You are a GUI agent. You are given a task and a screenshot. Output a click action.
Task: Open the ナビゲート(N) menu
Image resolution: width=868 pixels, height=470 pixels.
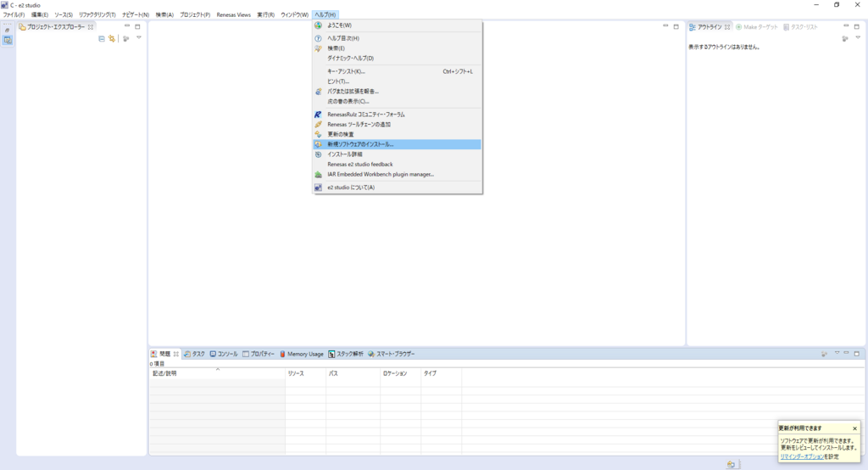pyautogui.click(x=136, y=15)
